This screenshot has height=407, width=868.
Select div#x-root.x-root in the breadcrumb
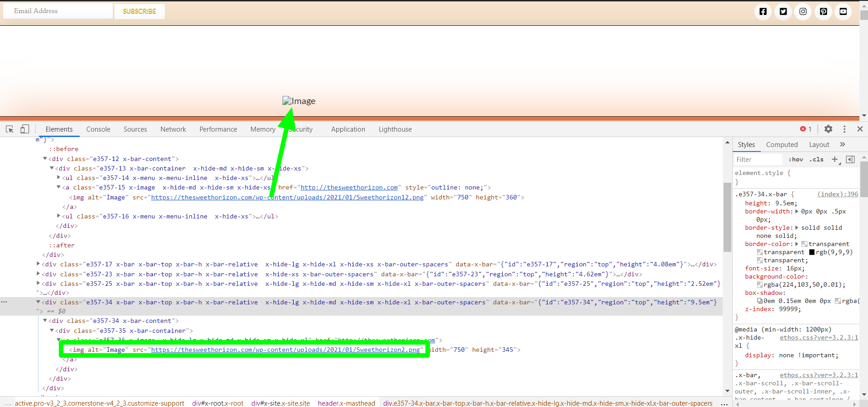[x=218, y=403]
